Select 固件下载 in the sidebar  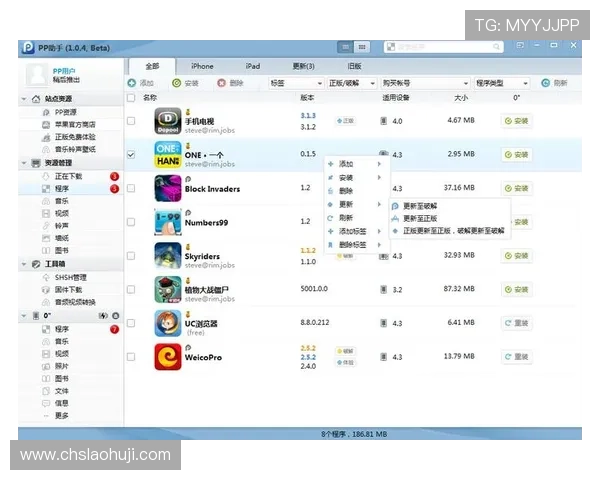[x=68, y=289]
